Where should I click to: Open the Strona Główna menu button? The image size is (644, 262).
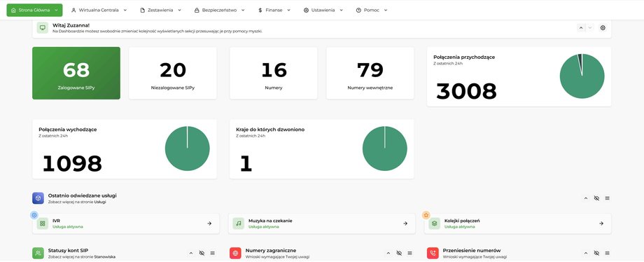pos(34,11)
